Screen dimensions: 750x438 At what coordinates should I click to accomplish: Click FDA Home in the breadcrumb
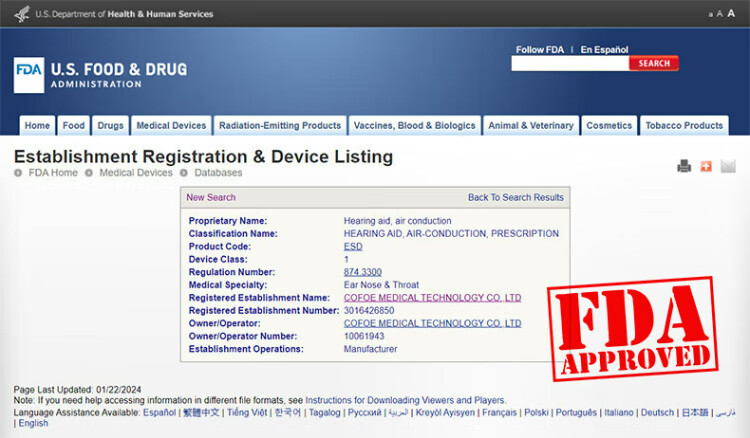[x=51, y=173]
